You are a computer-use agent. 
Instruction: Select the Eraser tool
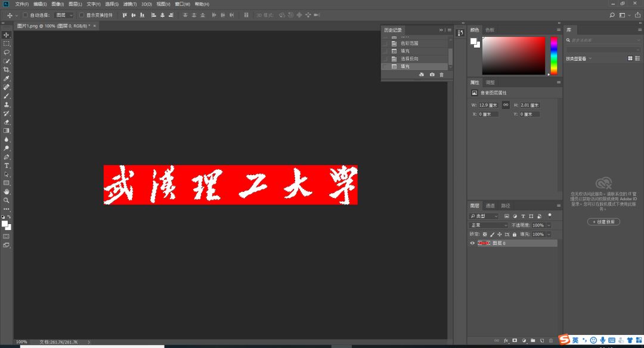pos(6,122)
